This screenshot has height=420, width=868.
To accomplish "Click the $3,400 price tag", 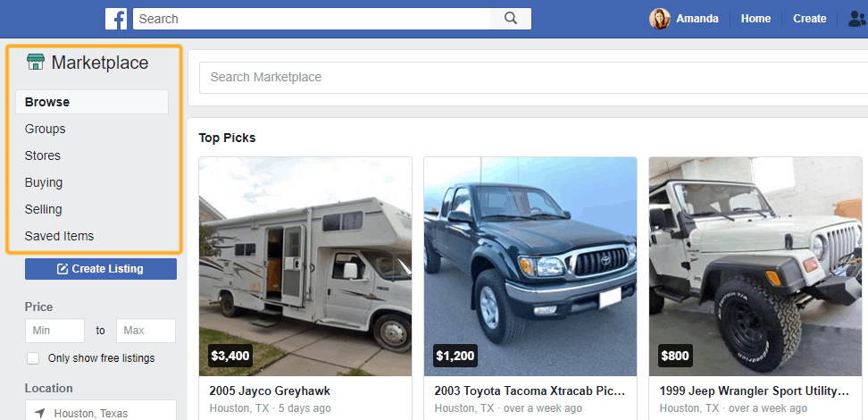I will [230, 356].
